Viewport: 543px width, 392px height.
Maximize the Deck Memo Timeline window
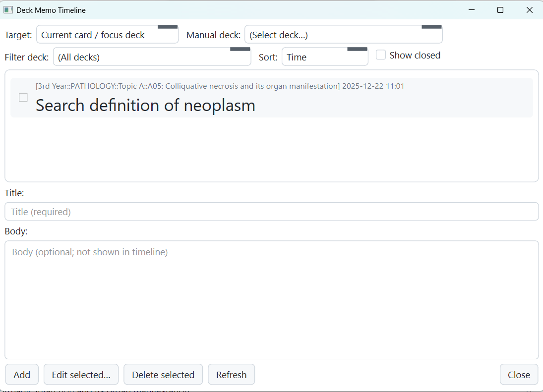(x=500, y=10)
